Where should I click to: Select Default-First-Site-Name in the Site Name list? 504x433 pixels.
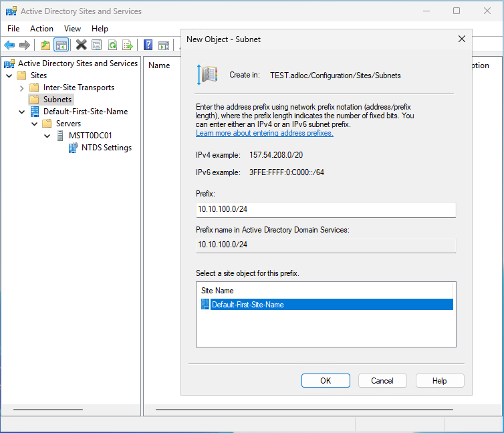point(247,305)
